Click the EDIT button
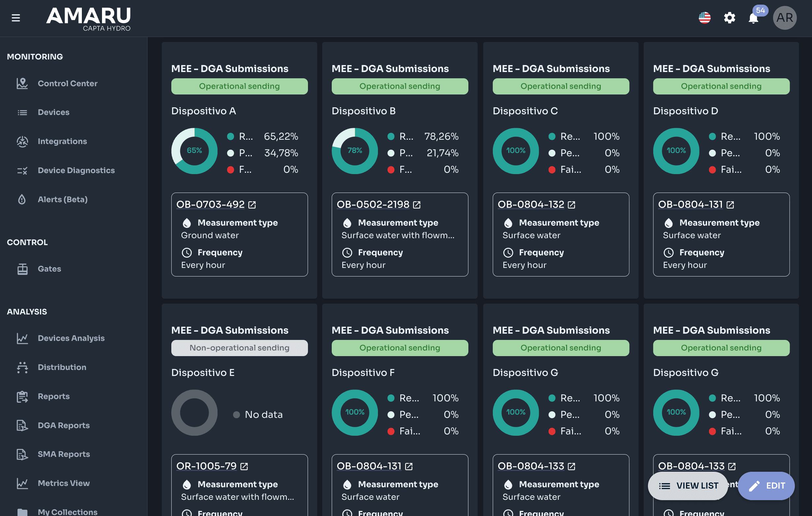The height and width of the screenshot is (516, 812). pyautogui.click(x=766, y=486)
